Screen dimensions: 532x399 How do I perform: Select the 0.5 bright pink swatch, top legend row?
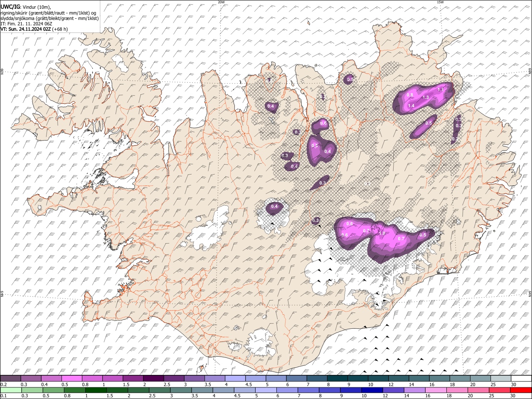point(72,379)
